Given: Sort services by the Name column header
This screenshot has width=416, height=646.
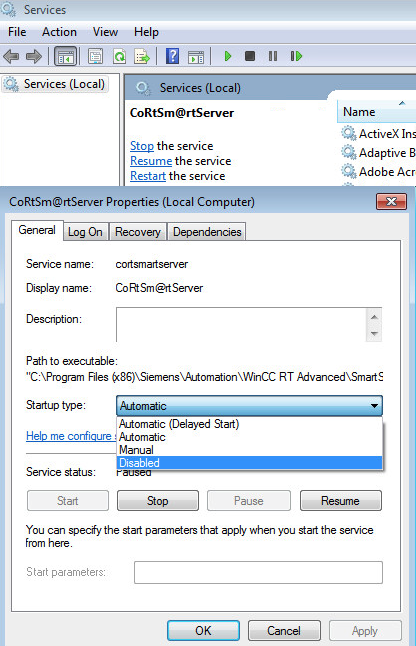Looking at the screenshot, I should point(376,112).
